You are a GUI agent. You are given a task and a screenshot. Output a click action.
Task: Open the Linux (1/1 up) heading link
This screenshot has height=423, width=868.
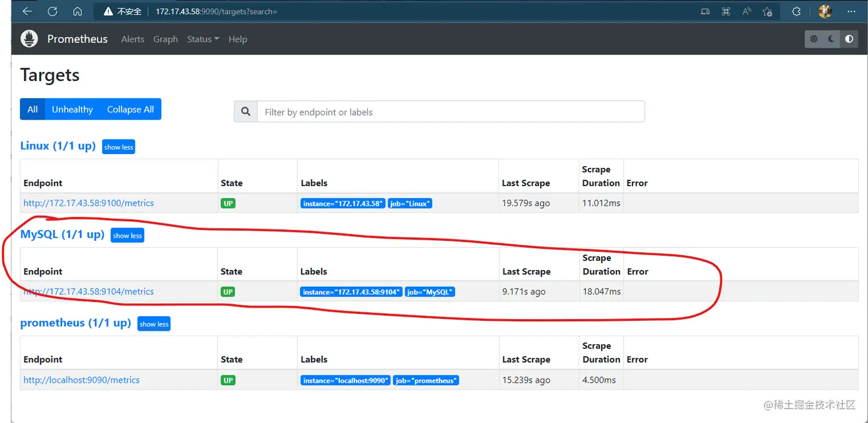58,146
